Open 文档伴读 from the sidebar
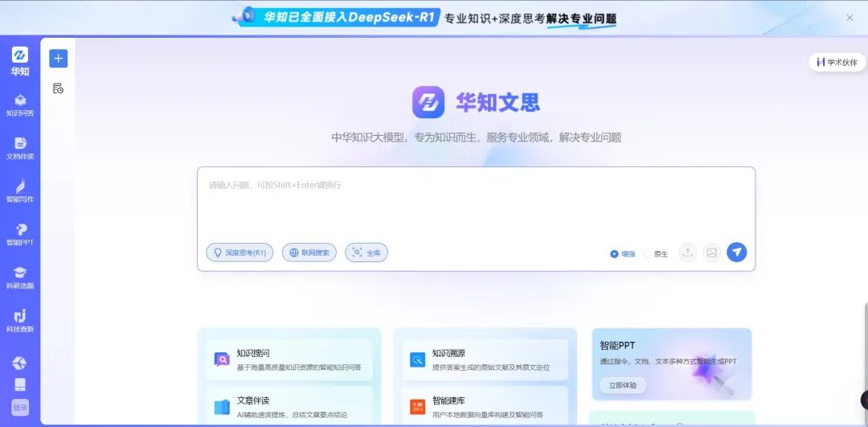 [x=20, y=147]
